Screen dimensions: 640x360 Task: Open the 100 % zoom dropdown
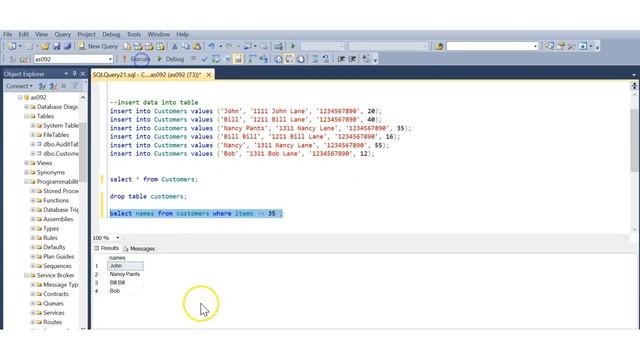(118, 238)
